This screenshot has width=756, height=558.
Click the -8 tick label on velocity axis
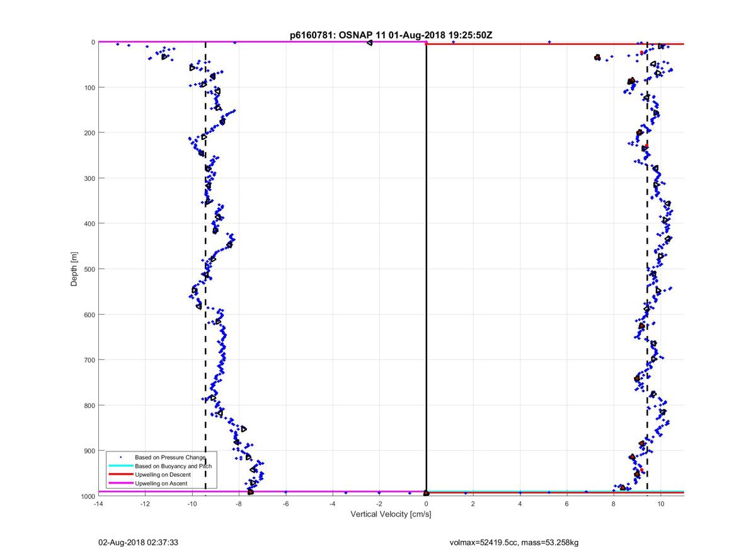pyautogui.click(x=239, y=504)
